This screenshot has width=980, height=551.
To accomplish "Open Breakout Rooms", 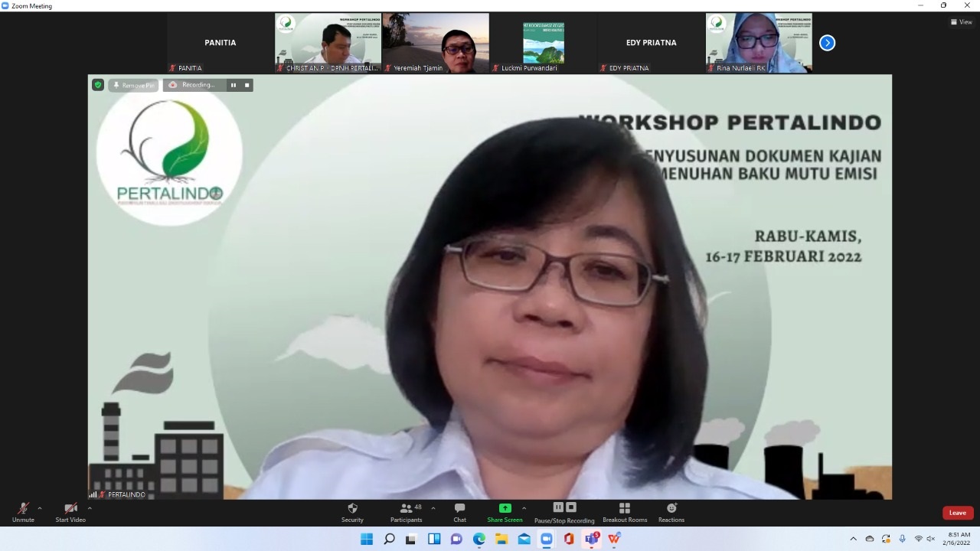I will [625, 512].
